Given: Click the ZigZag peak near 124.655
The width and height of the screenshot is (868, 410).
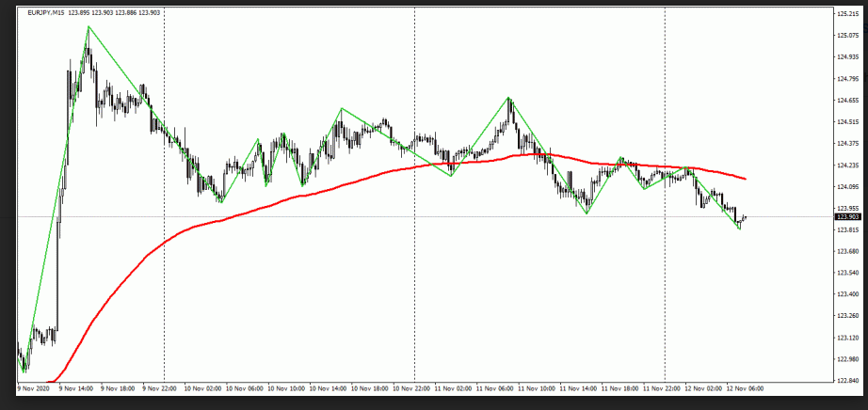Looking at the screenshot, I should click(x=509, y=98).
